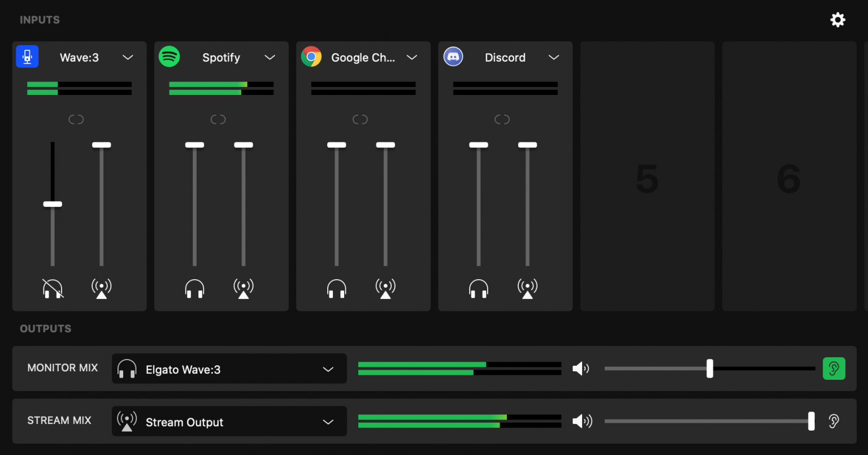
Task: Open the Wave:3 input dropdown
Action: click(x=128, y=57)
